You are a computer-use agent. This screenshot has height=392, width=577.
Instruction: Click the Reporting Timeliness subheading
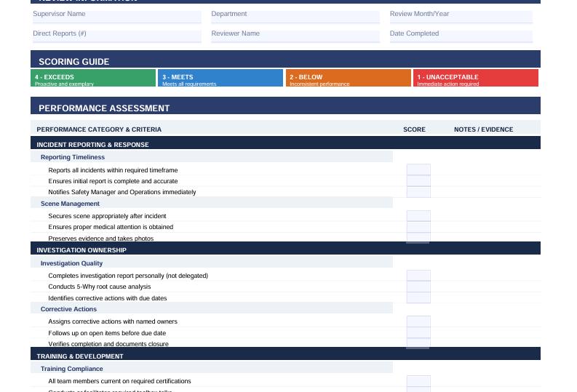point(73,157)
